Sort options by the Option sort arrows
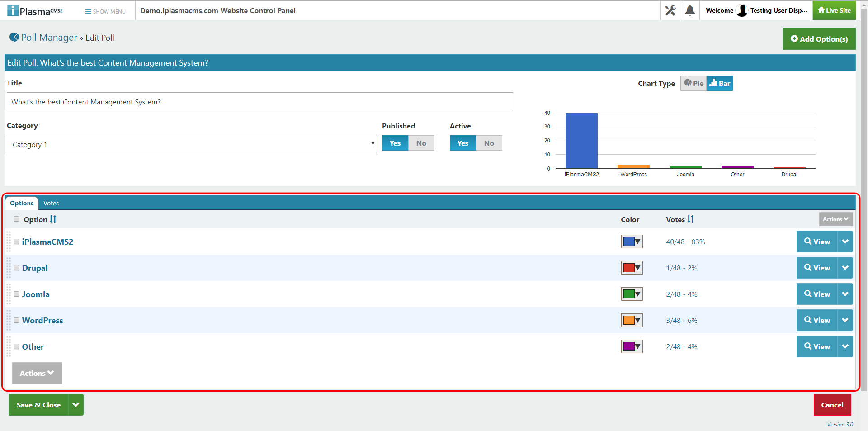The width and height of the screenshot is (868, 431). point(53,219)
